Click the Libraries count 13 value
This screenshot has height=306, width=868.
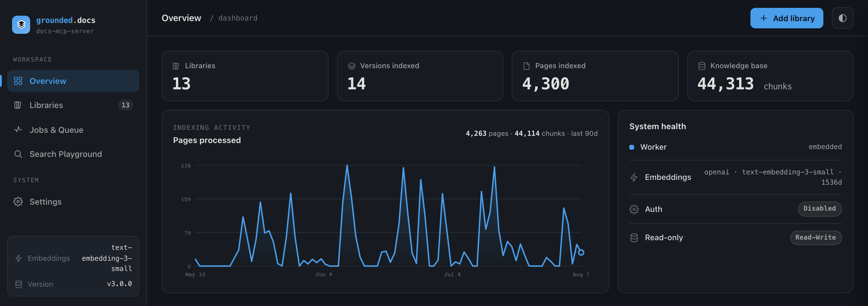coord(182,84)
